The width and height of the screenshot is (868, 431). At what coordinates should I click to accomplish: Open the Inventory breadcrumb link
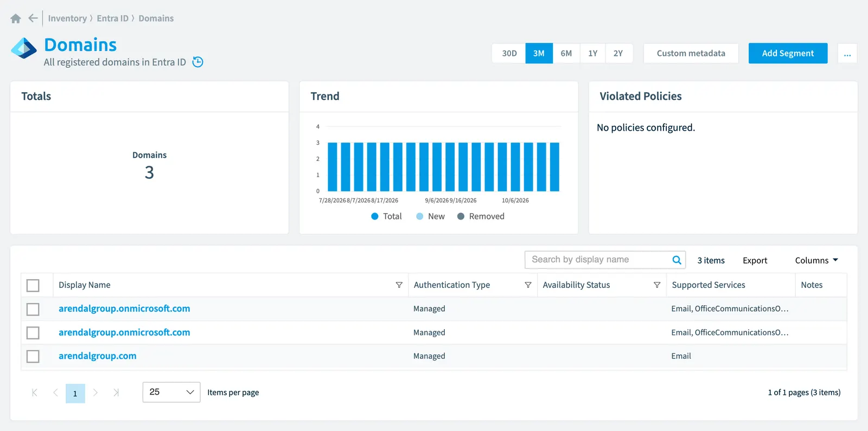pos(67,18)
